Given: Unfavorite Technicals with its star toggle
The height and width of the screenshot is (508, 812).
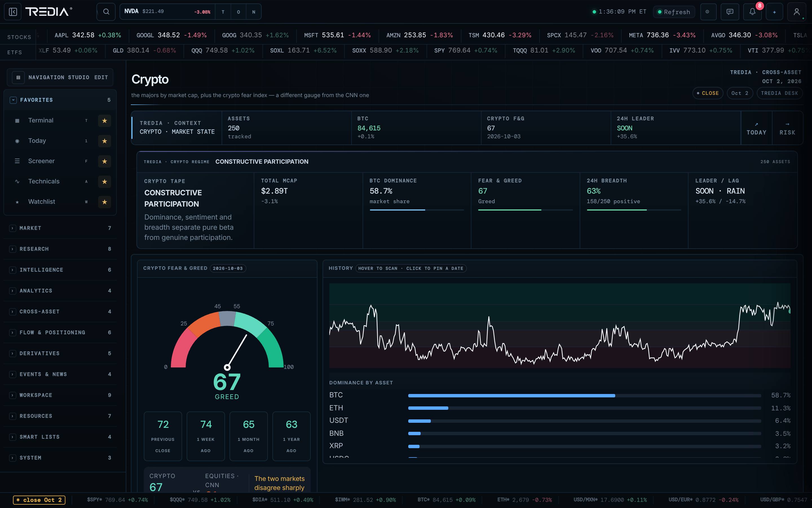Looking at the screenshot, I should click(x=104, y=181).
